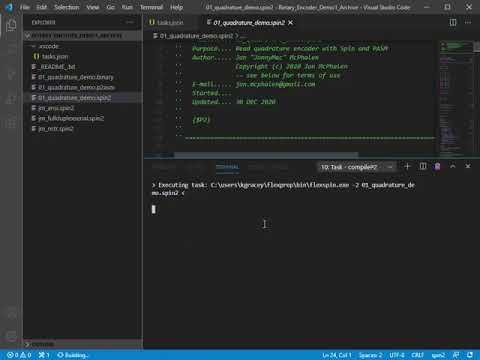The image size is (480, 360).
Task: Open the File menu
Action: point(25,7)
